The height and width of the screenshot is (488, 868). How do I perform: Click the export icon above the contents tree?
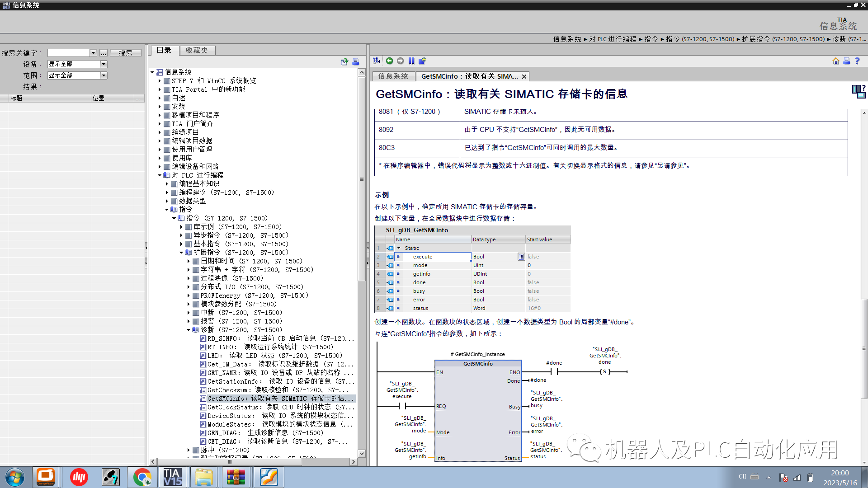tap(345, 62)
